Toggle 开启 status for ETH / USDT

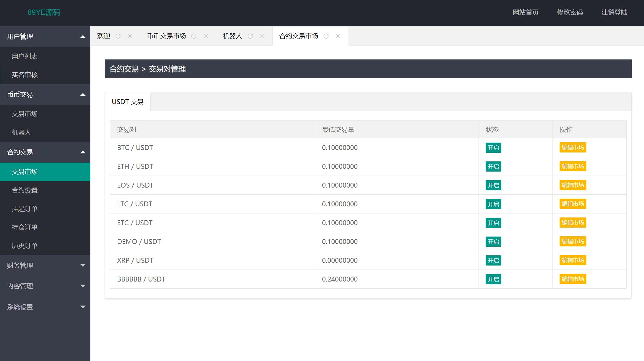point(493,167)
